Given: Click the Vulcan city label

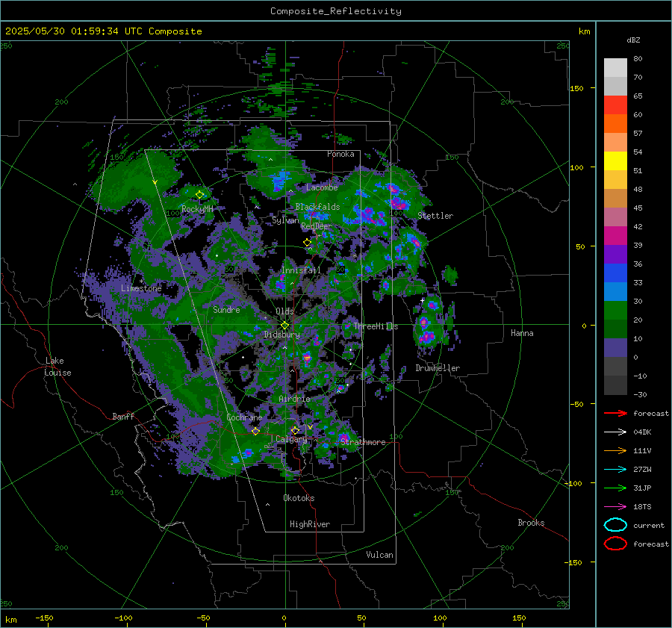Looking at the screenshot, I should [x=380, y=555].
